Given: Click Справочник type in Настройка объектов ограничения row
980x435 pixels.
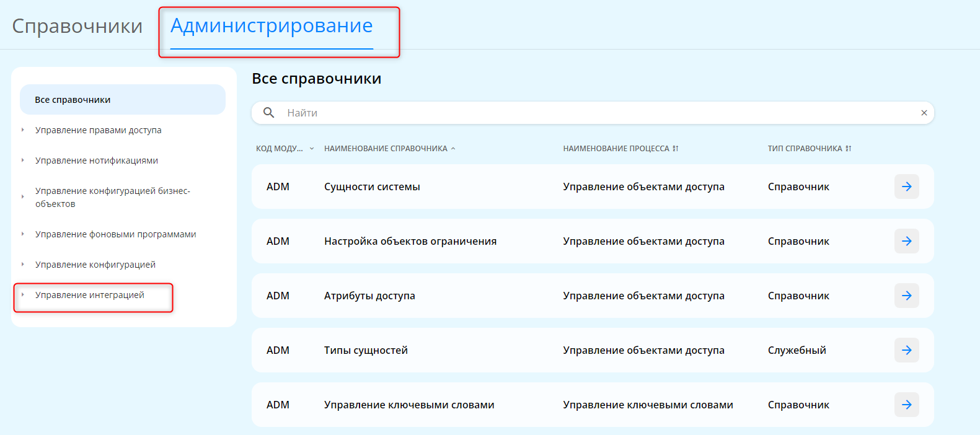Looking at the screenshot, I should 798,241.
